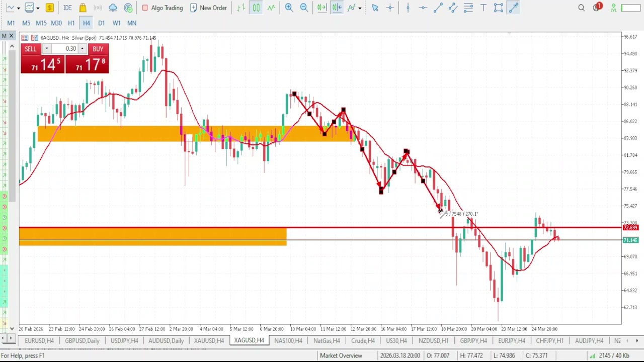Select the crosshair tool
This screenshot has height=362, width=644.
[390, 8]
